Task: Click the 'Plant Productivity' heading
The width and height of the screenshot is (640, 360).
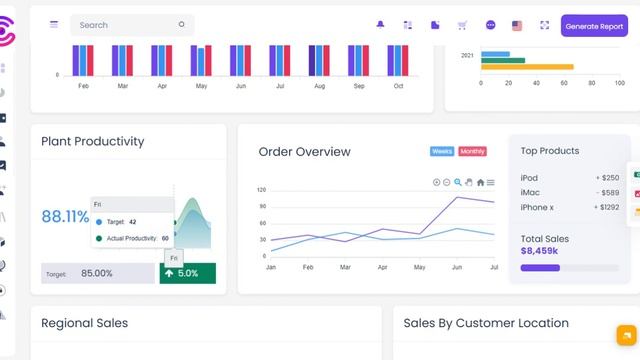Action: [93, 141]
